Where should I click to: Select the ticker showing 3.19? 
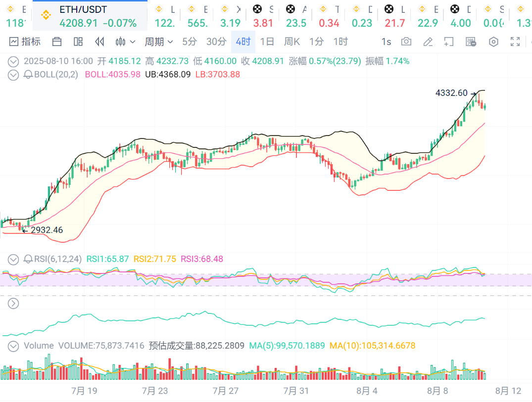(x=231, y=16)
